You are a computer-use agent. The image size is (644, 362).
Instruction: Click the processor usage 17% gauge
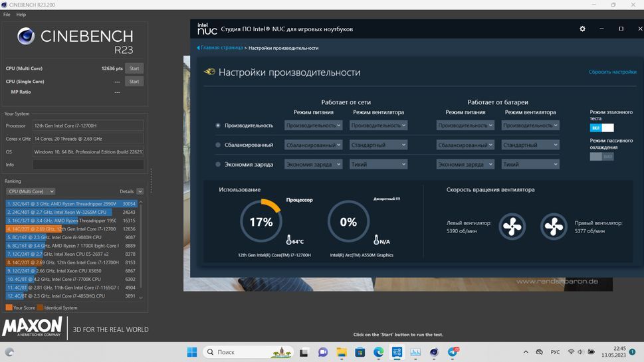point(261,222)
